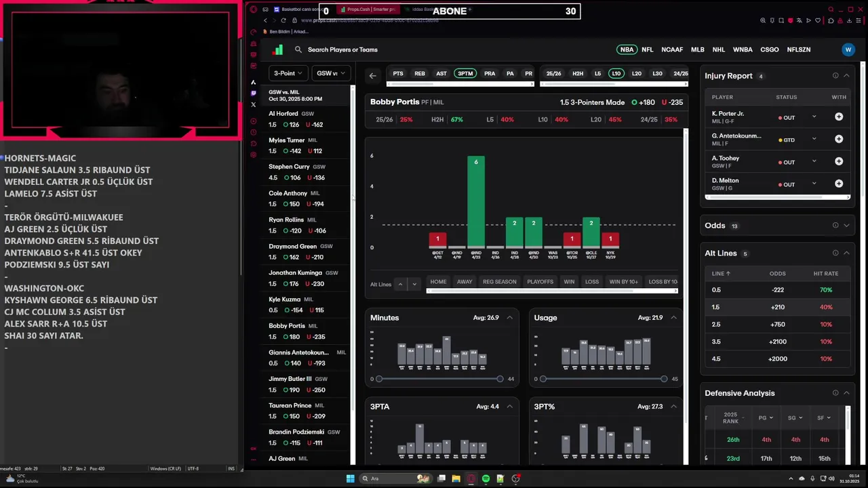Sort by LINE column arrow in Alt Lines

pos(728,274)
